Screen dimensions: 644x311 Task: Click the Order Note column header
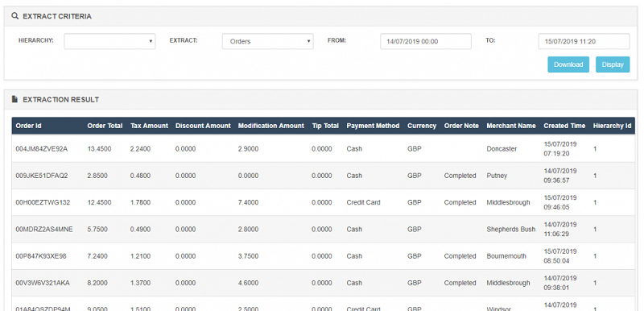pos(461,126)
